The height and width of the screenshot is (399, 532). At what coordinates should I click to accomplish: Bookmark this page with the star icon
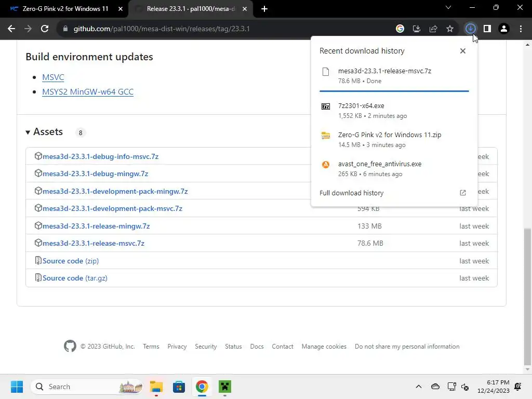450,29
